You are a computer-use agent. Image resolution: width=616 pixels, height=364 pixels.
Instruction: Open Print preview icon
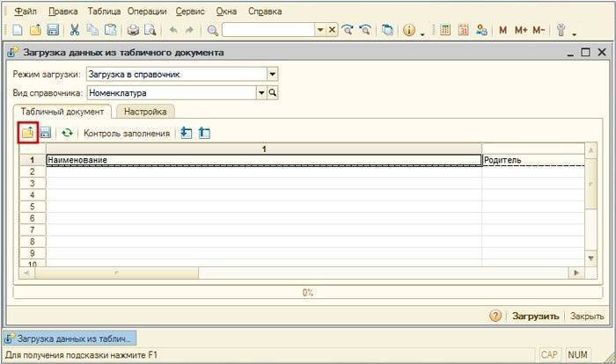[150, 30]
